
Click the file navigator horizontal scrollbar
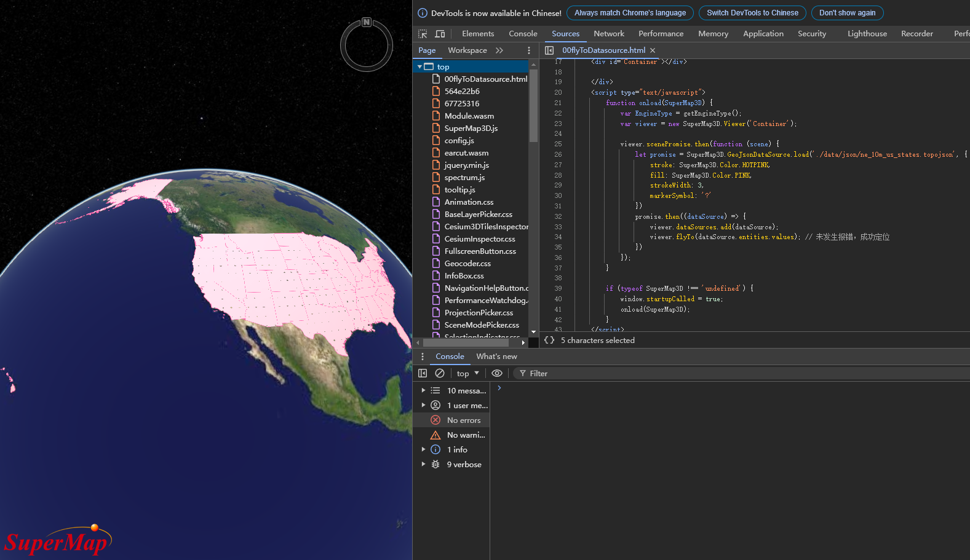coord(466,343)
